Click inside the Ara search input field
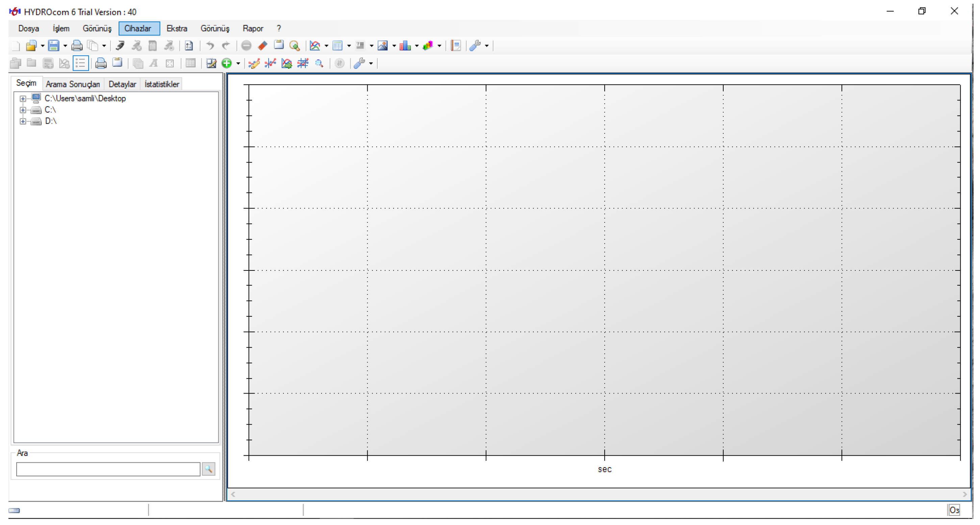 108,469
